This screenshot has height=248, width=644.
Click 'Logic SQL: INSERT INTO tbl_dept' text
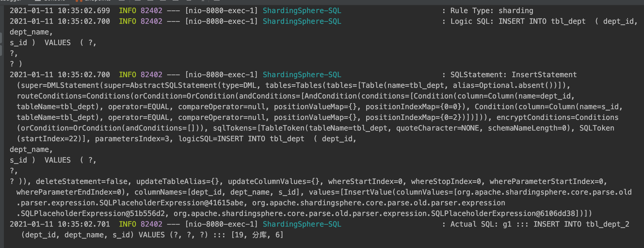(x=518, y=21)
